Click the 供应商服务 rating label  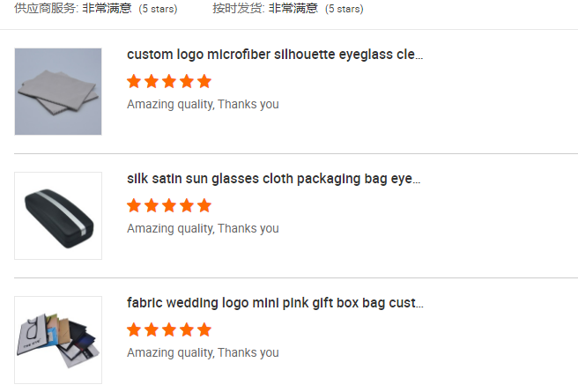45,9
